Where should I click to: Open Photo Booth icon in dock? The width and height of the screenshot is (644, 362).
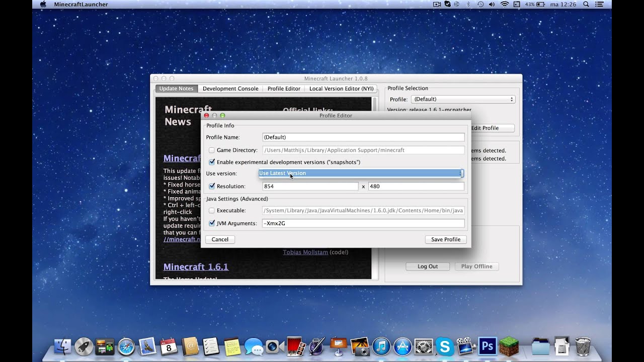click(x=296, y=346)
